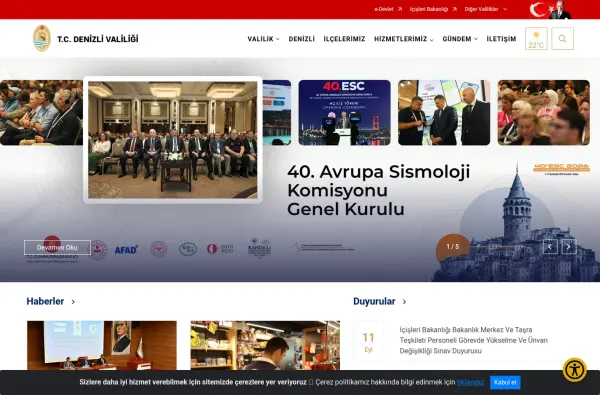
Task: Open İçişleri Bakanlığı external link
Action: (433, 9)
